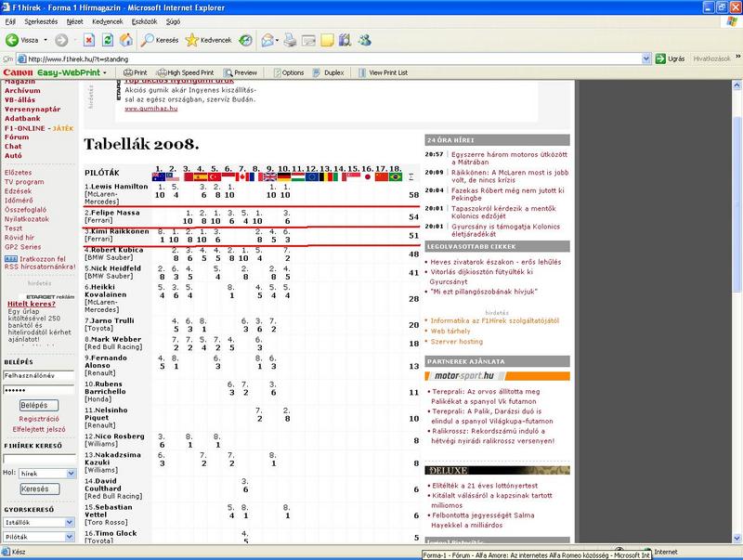Open the Hitelt keres? ad link

pyautogui.click(x=32, y=304)
